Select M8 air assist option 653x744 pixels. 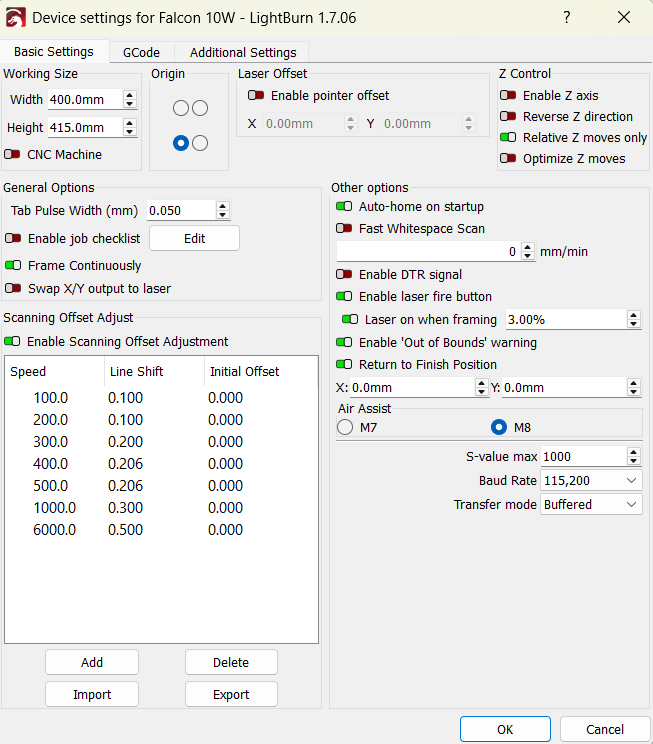[499, 427]
